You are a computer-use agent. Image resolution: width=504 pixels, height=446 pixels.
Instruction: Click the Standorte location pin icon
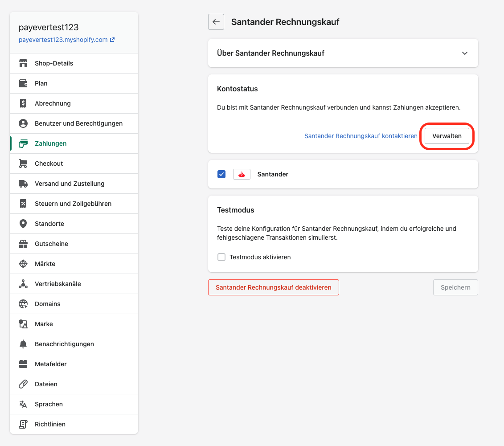(23, 224)
